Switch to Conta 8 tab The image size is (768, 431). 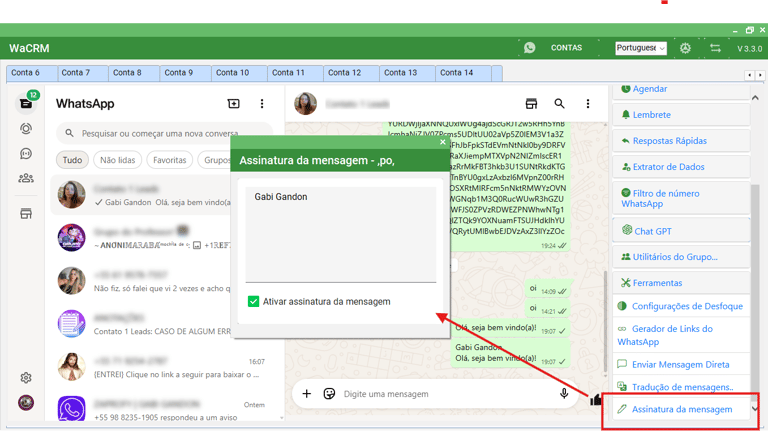coord(134,73)
